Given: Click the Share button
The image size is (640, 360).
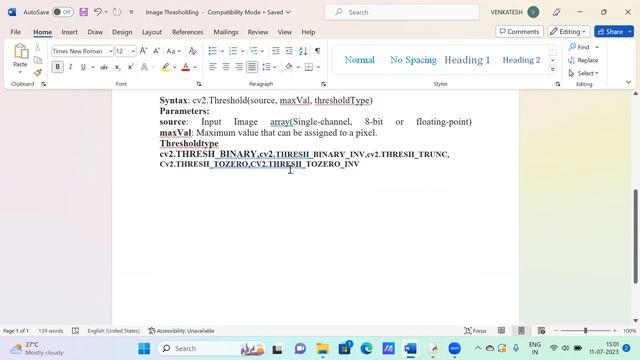Looking at the screenshot, I should [610, 31].
